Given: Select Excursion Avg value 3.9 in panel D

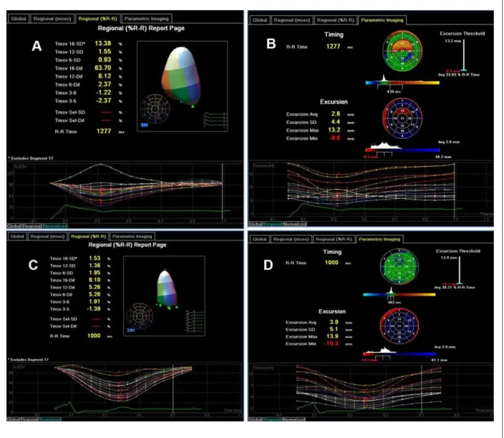Looking at the screenshot, I should (334, 322).
